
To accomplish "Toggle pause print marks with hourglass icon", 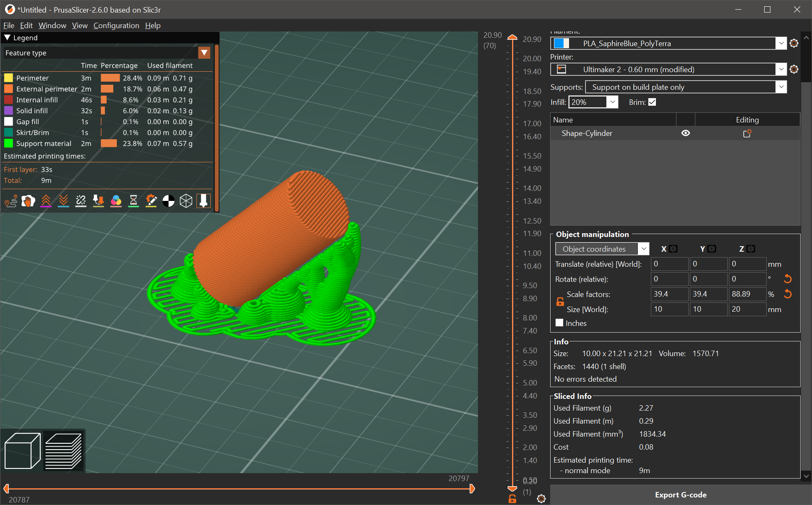I will click(133, 201).
